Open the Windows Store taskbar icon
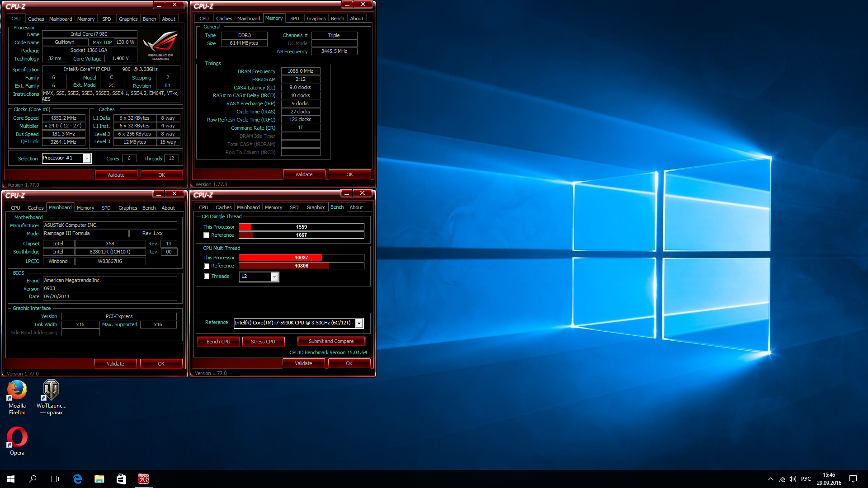This screenshot has width=868, height=488. (121, 479)
